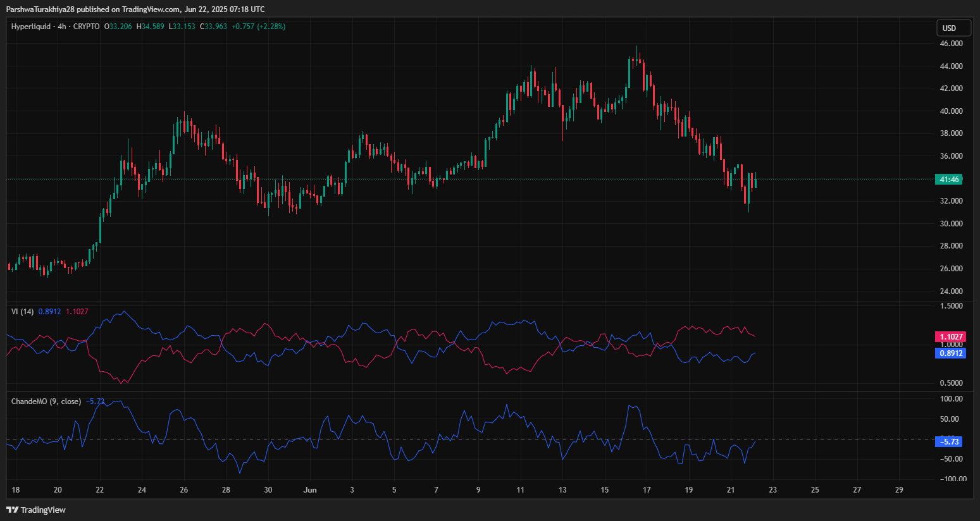Click the 36.000 price axis label
The height and width of the screenshot is (521, 980).
pyautogui.click(x=952, y=156)
